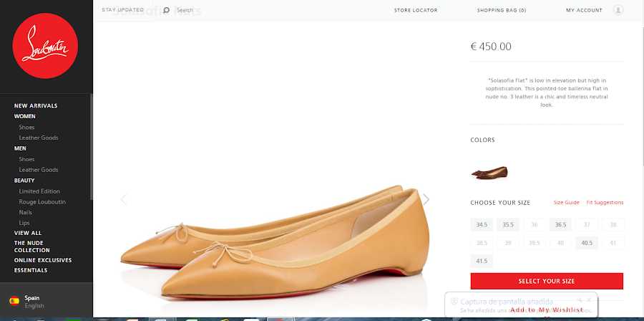Open THE NUDE COLLECTION

pos(32,246)
